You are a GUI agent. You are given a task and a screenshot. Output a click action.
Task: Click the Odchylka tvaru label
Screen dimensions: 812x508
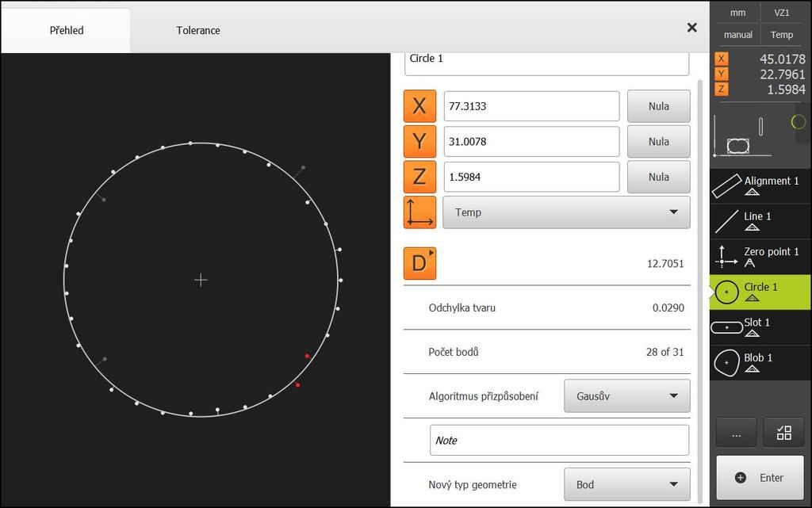(x=462, y=307)
